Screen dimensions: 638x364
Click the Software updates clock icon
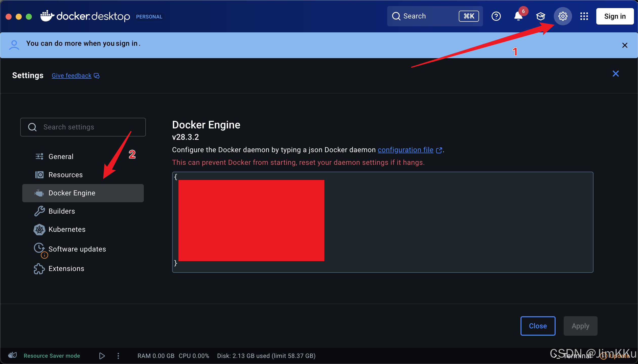pyautogui.click(x=39, y=248)
